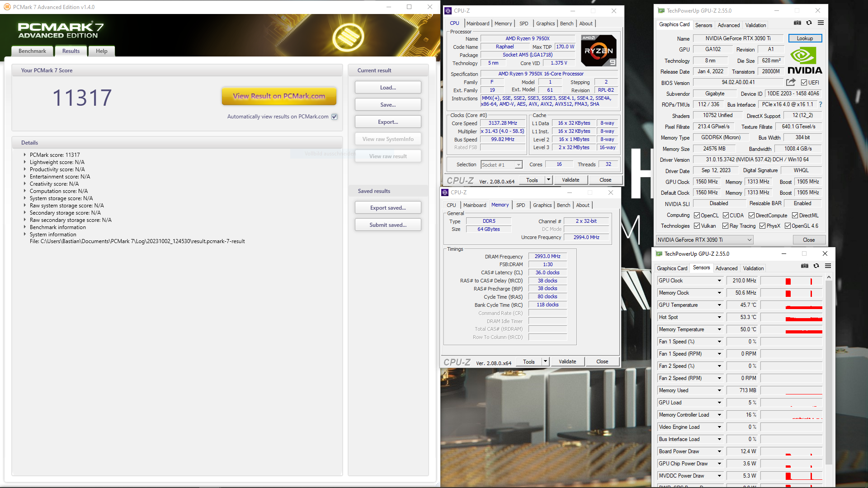Toggle the DirectCompute checkbox in GPU-Z
The image size is (868, 488).
click(751, 216)
